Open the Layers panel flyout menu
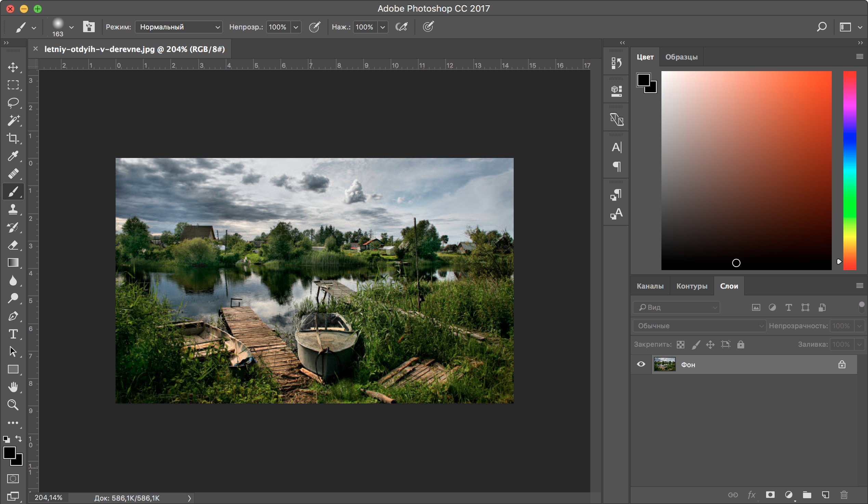 pyautogui.click(x=859, y=286)
